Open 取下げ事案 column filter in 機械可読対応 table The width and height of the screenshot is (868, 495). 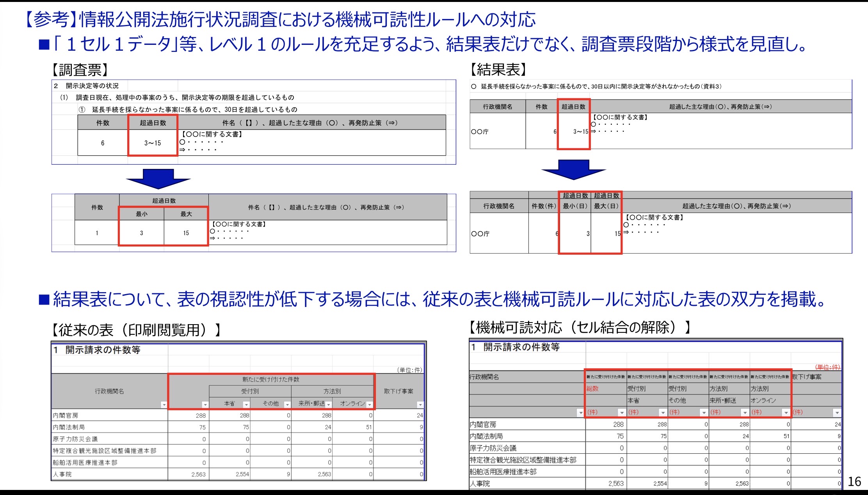(837, 412)
